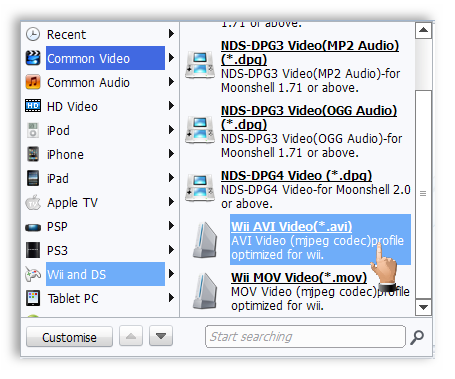
Task: Click the HD Video filmstrip icon
Action: tap(33, 106)
